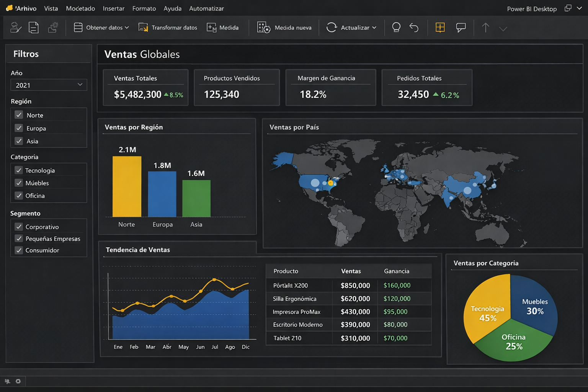Open the gear settings icon in status bar

coord(18,381)
